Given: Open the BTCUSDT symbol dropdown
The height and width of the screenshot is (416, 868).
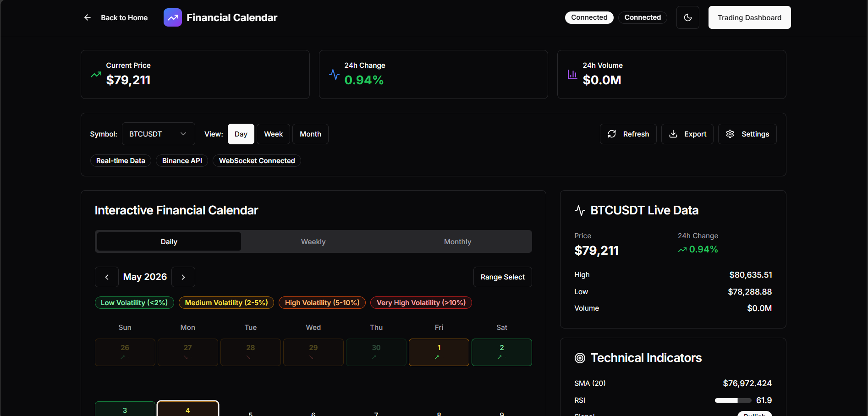Looking at the screenshot, I should coord(159,134).
